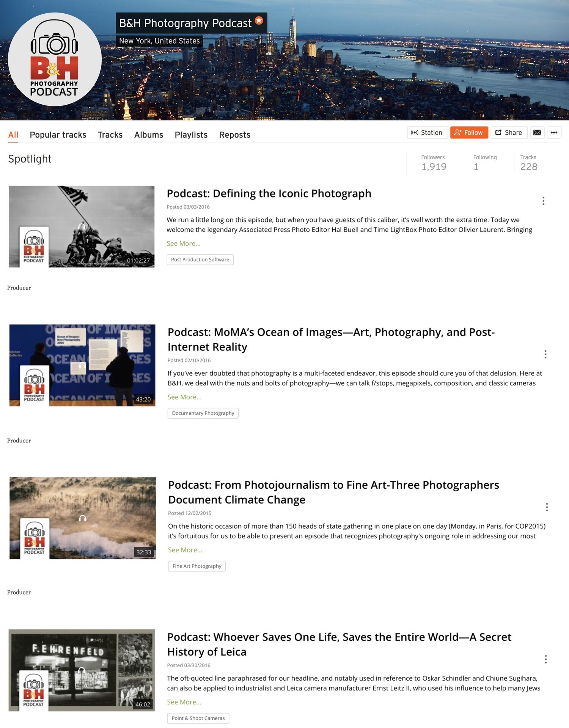Screen dimensions: 569x728
Task: Open the three-dot more options button in profile bar
Action: (554, 132)
